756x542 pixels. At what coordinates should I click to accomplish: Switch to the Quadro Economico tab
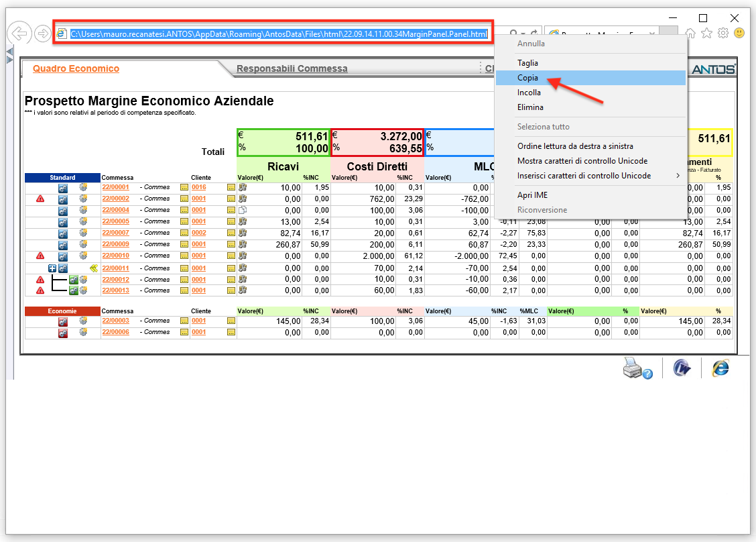pyautogui.click(x=76, y=68)
